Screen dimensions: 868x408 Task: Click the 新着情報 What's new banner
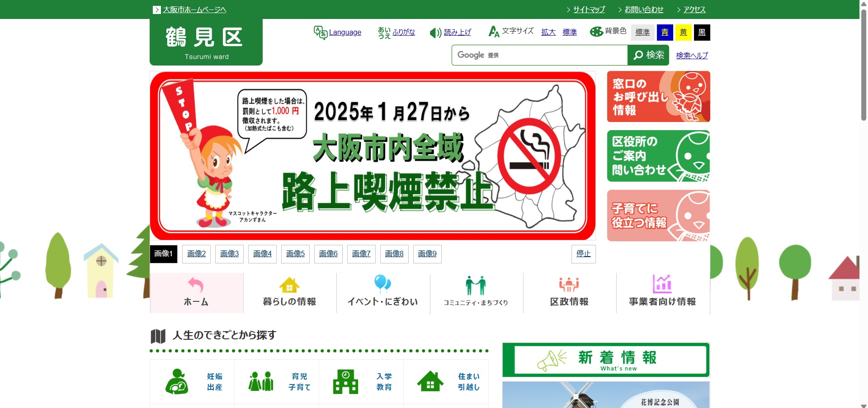606,360
